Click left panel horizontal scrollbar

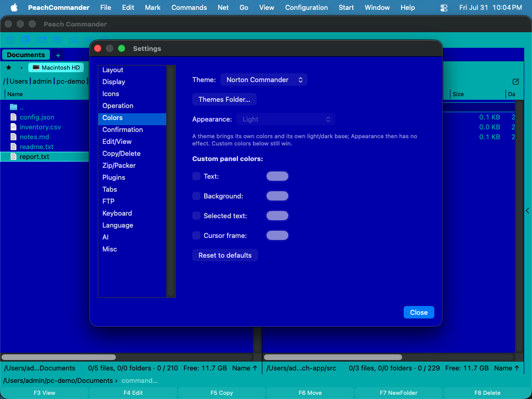point(58,357)
